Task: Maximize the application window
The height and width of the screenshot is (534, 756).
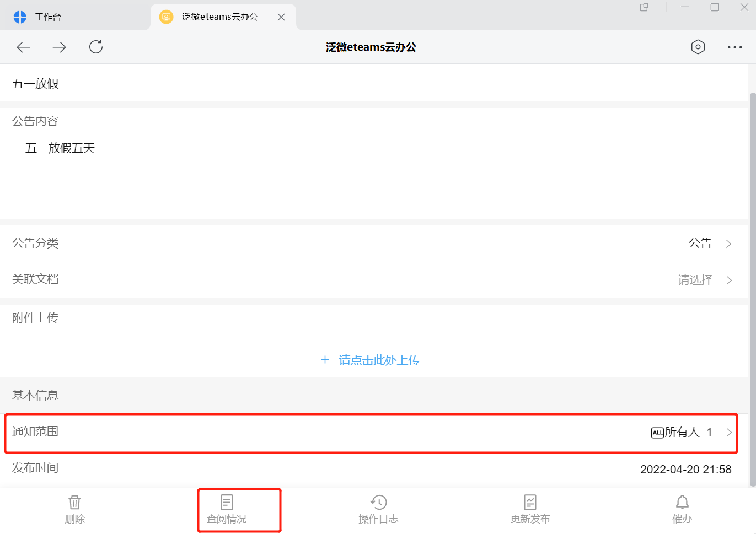Action: 715,7
